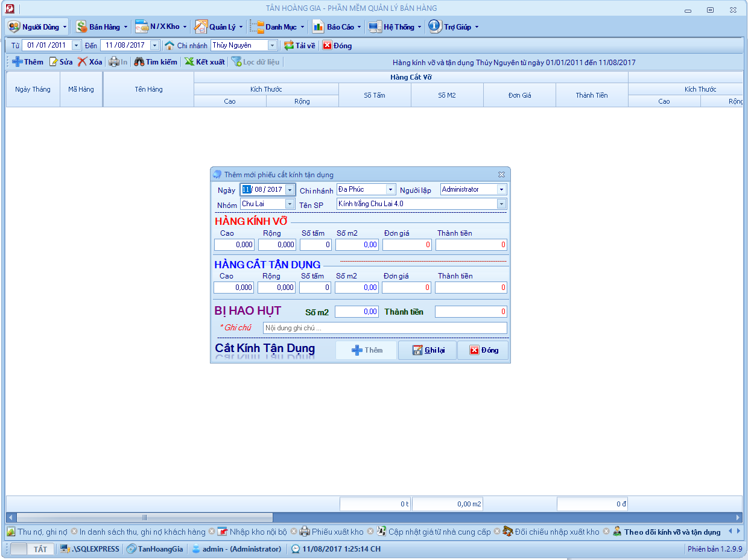Screen dimensions: 748x560
Task: Click the Kết xuất Excel export icon
Action: coord(189,62)
